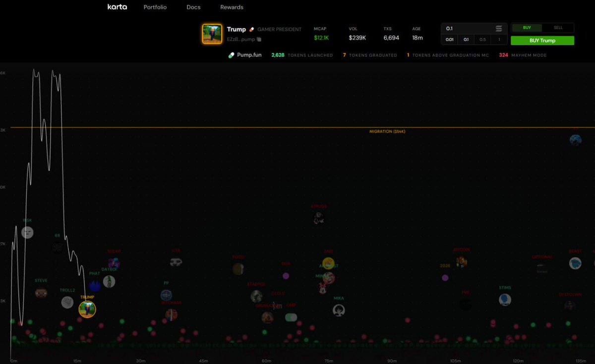The width and height of the screenshot is (595, 364).
Task: Select the 0.01 preset amount
Action: 449,40
